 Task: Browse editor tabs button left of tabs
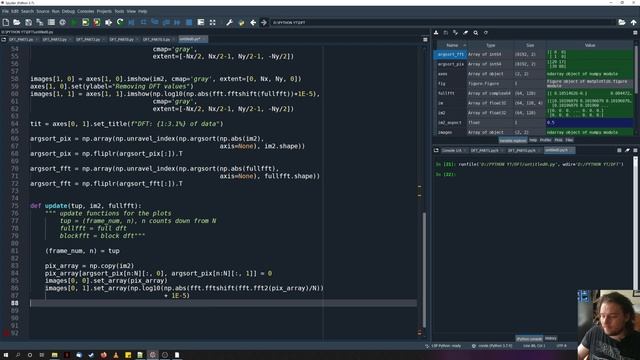click(4, 40)
